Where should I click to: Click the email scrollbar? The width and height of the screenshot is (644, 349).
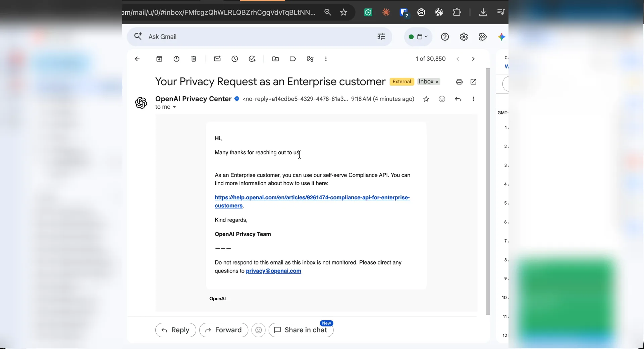(x=488, y=191)
